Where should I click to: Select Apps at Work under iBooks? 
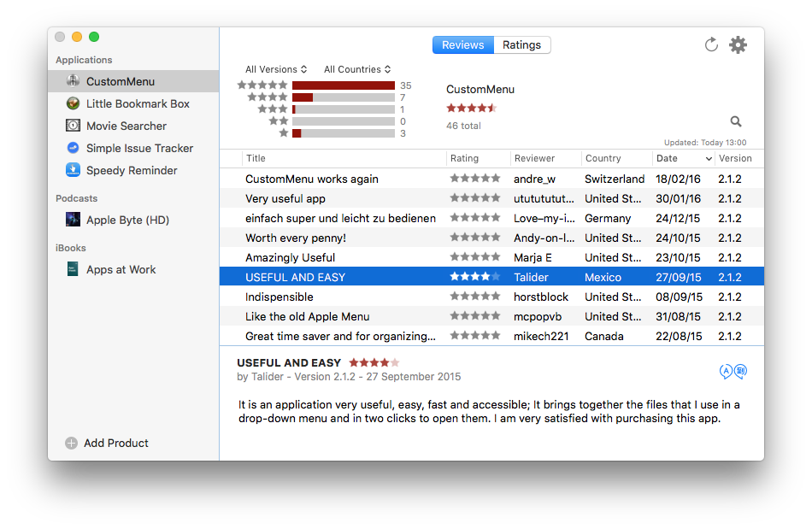133,269
